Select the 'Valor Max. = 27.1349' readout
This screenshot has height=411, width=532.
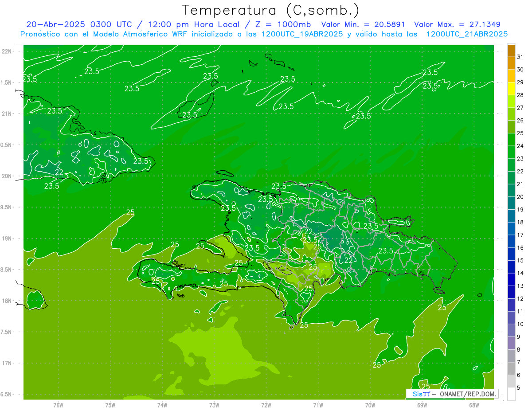click(457, 24)
